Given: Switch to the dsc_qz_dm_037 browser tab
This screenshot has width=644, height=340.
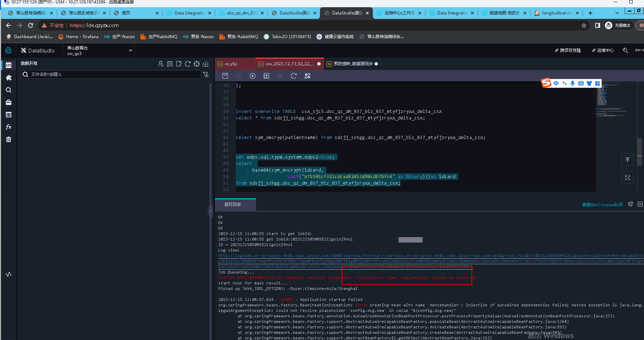Looking at the screenshot, I should pyautogui.click(x=241, y=13).
